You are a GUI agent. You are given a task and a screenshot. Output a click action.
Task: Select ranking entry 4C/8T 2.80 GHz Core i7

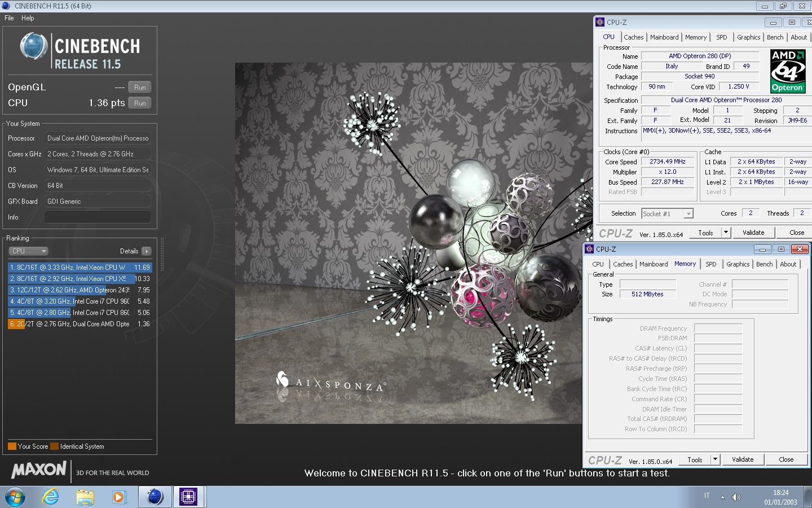pyautogui.click(x=80, y=313)
